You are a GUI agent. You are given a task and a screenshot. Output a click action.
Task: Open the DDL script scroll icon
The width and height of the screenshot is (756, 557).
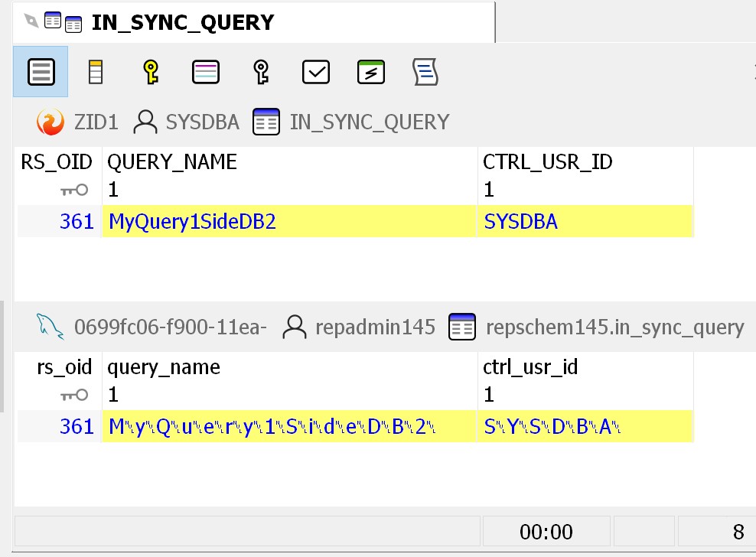(x=425, y=72)
